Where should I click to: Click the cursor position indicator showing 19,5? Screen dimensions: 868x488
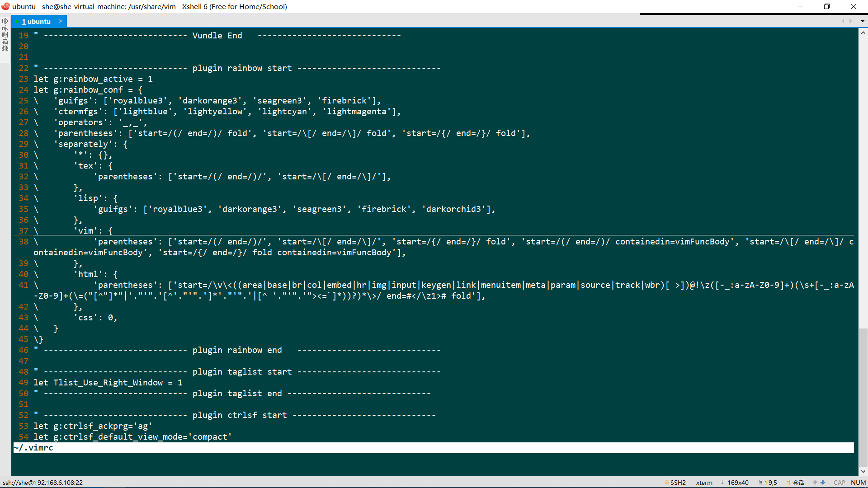coord(769,483)
